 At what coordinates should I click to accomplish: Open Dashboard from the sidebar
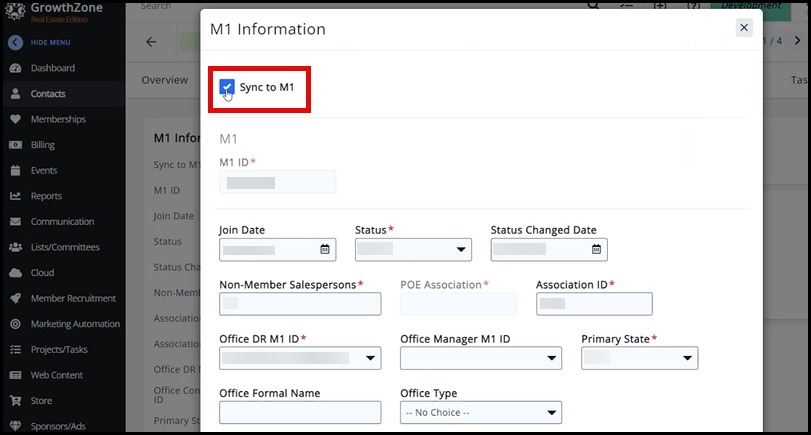click(52, 68)
